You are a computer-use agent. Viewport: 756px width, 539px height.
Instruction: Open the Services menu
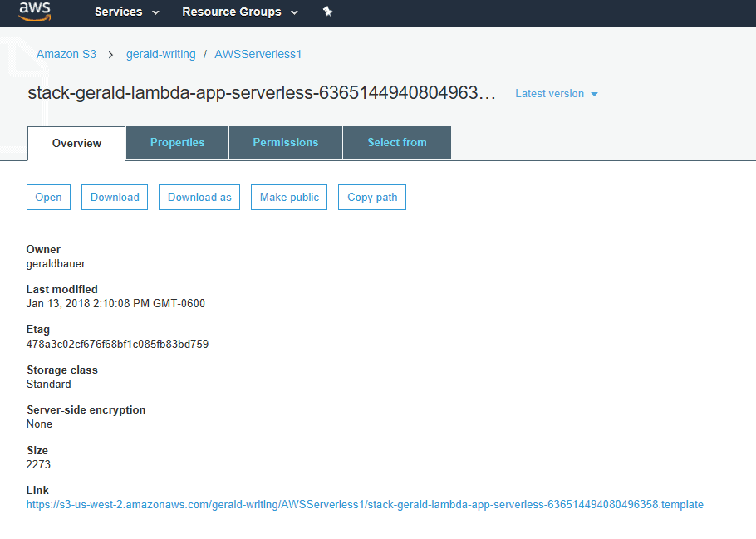coord(119,12)
